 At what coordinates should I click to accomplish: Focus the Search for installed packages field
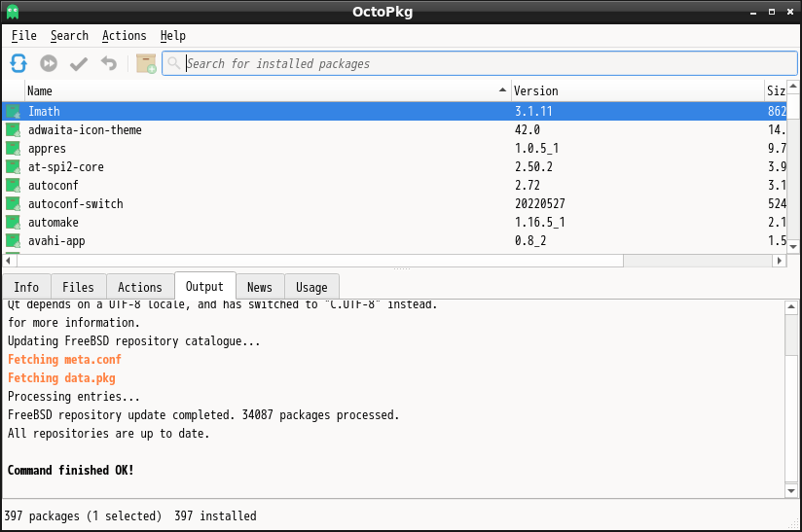click(480, 63)
